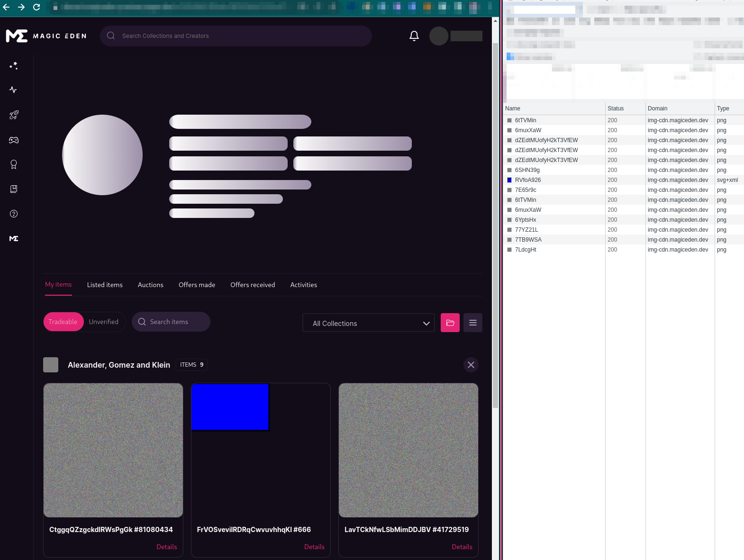Expand the All Collections dropdown
This screenshot has height=560, width=744.
368,323
